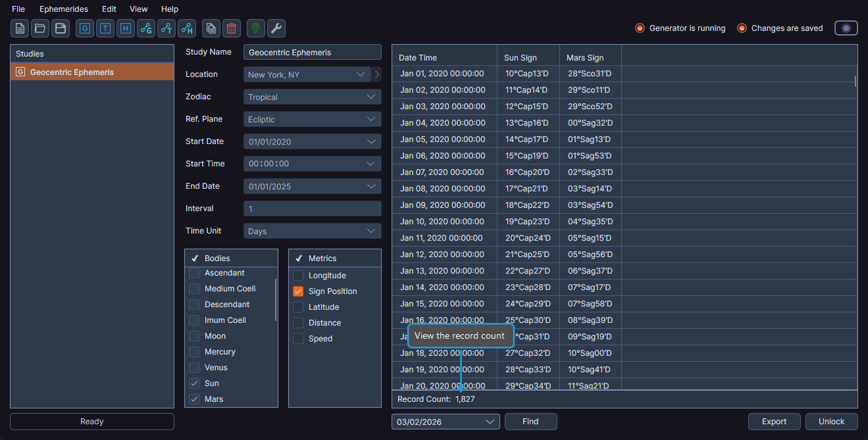Select the Geocentric study type icon

(x=84, y=28)
